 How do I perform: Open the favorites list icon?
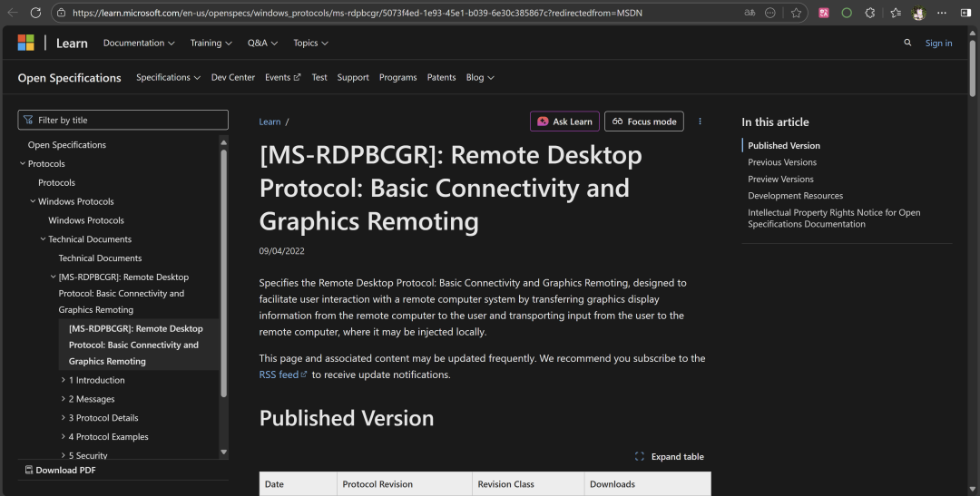(896, 13)
